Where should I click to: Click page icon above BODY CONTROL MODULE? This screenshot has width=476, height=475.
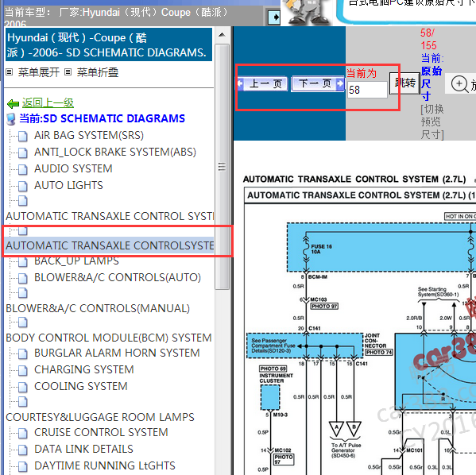23,322
